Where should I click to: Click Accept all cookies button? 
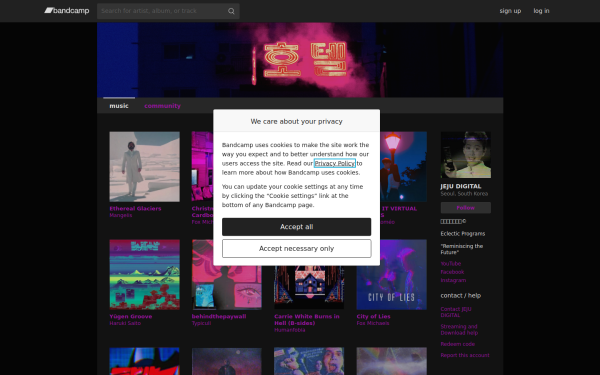tap(297, 227)
